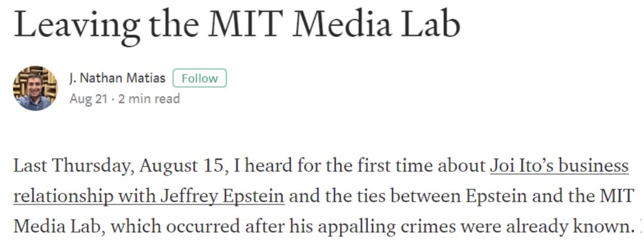Click the "2 min read" label
Image resolution: width=644 pixels, height=244 pixels.
pos(149,99)
